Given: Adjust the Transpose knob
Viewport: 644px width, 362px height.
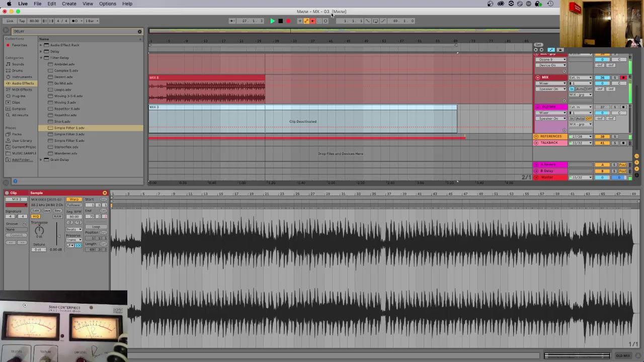Looking at the screenshot, I should [39, 231].
